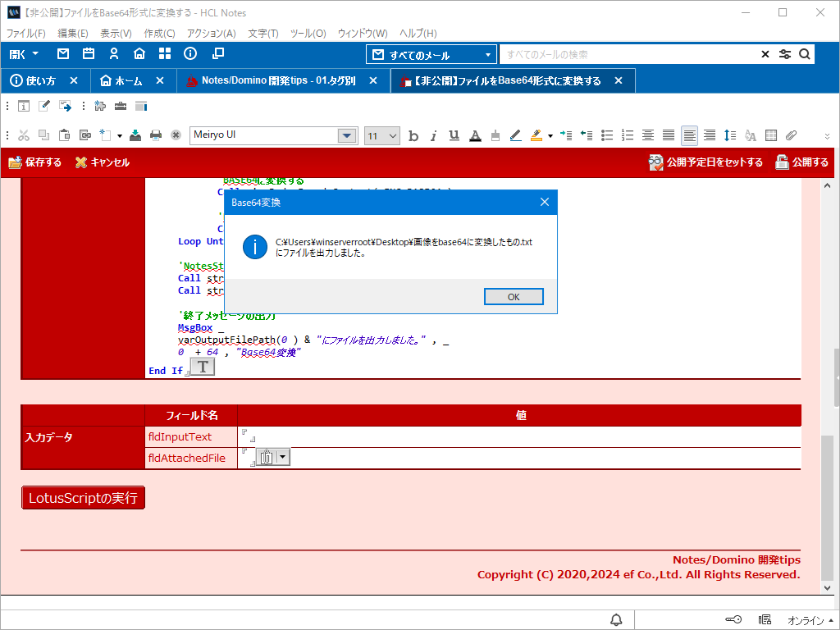Open the Mail icon in the top bar
This screenshot has width=840, height=630.
click(63, 54)
